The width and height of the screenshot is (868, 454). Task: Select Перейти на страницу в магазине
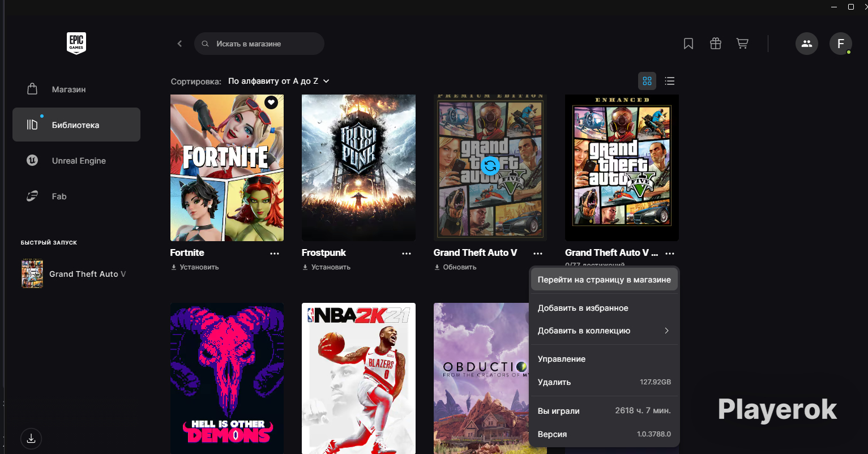click(x=604, y=280)
